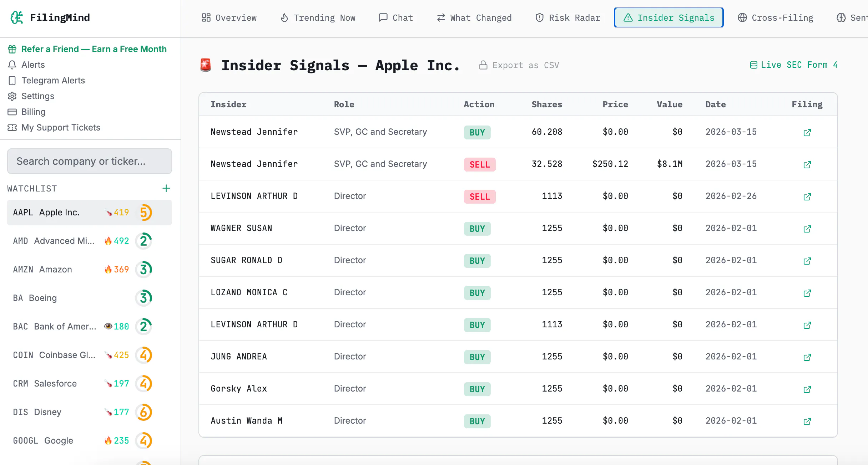Select CRM Salesforce in the watchlist

point(90,384)
